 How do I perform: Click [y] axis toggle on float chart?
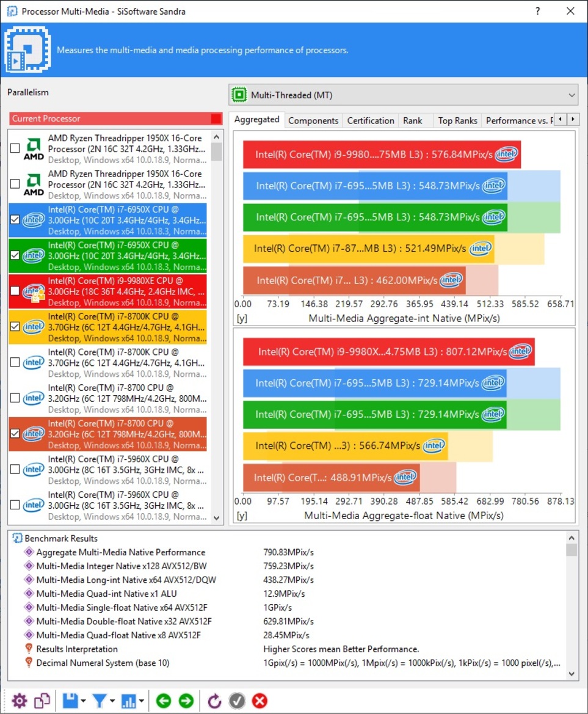(242, 515)
